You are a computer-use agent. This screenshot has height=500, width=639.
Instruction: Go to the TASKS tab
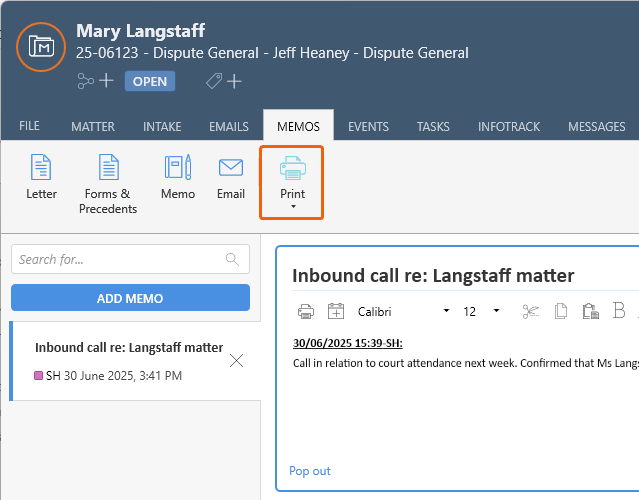pos(433,127)
